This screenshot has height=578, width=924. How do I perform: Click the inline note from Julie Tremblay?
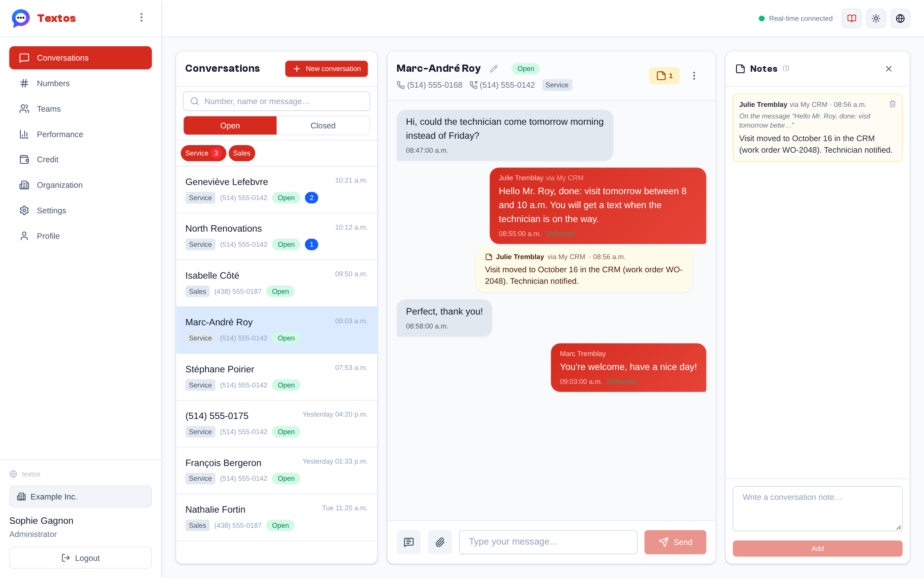(x=584, y=269)
